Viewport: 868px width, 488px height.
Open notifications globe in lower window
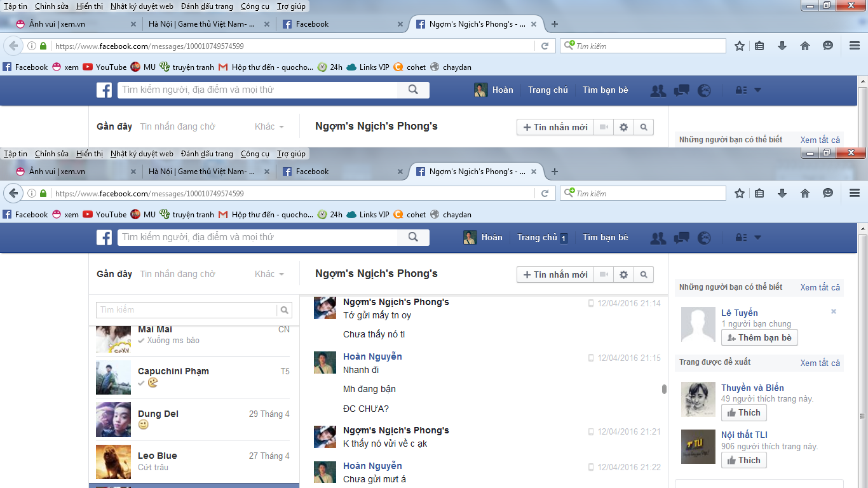(704, 238)
